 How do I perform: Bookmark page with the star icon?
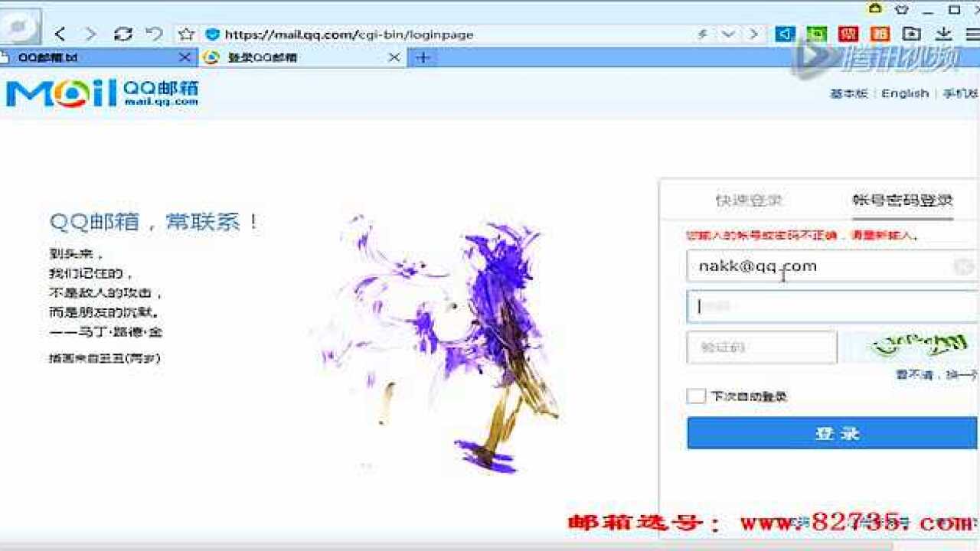click(x=186, y=34)
